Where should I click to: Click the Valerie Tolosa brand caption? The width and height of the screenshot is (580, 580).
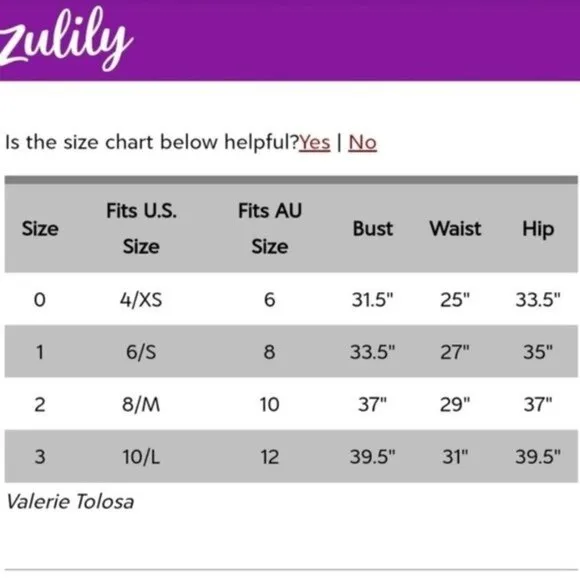(70, 502)
